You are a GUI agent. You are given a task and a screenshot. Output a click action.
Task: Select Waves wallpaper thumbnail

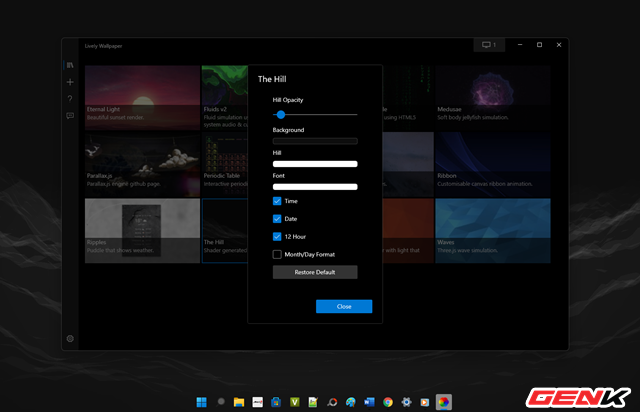(493, 231)
